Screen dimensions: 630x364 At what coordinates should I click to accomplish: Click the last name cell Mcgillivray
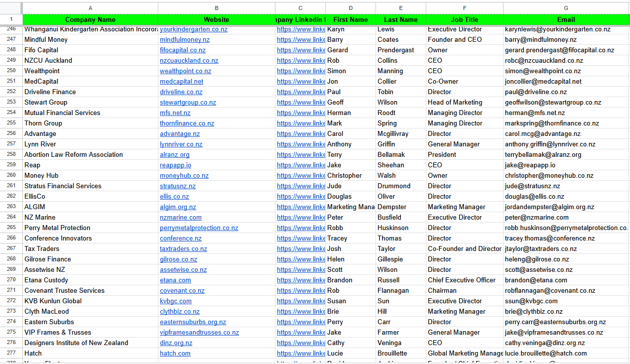(401, 134)
